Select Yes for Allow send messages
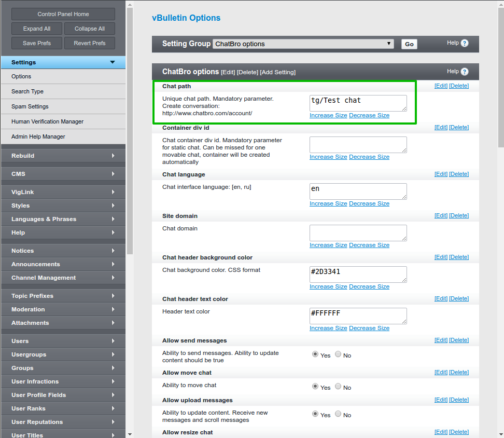This screenshot has width=504, height=438. pyautogui.click(x=315, y=354)
